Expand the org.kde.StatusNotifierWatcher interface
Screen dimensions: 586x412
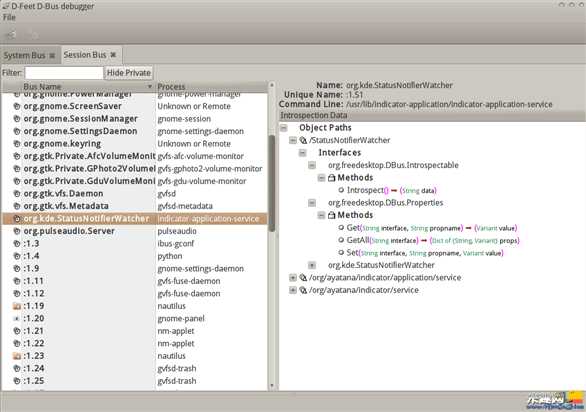(312, 265)
